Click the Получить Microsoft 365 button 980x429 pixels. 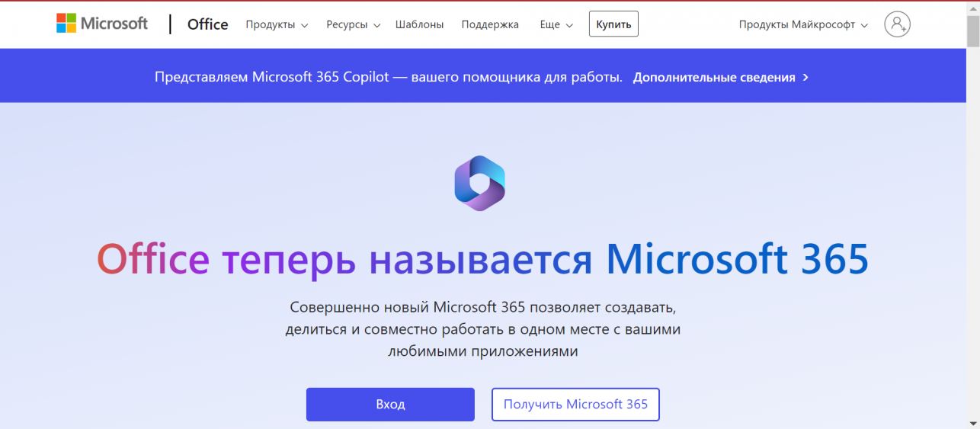[575, 404]
